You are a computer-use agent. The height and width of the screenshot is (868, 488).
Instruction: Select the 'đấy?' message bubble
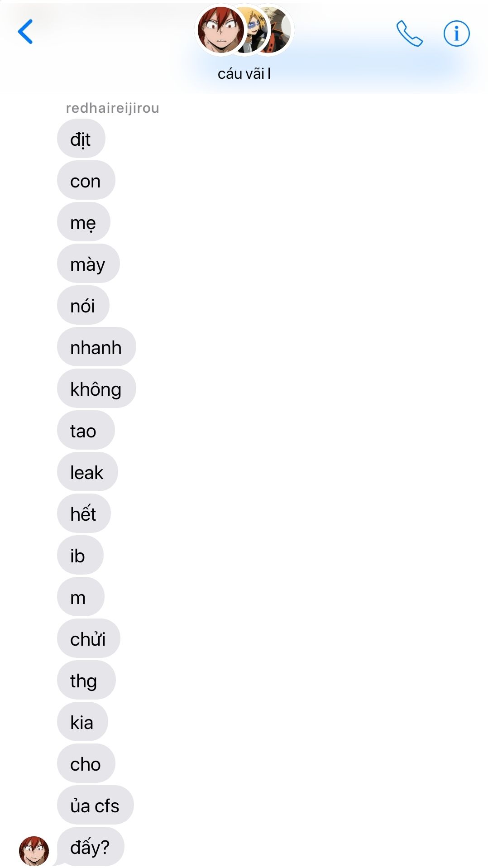point(90,847)
